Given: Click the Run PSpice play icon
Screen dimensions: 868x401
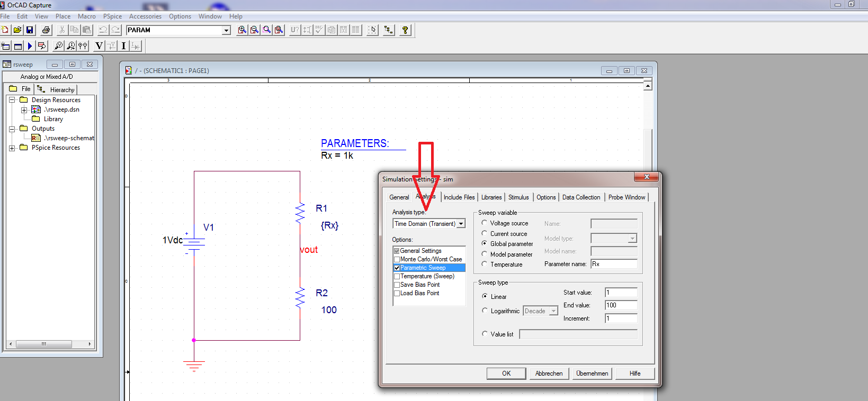Looking at the screenshot, I should point(30,46).
